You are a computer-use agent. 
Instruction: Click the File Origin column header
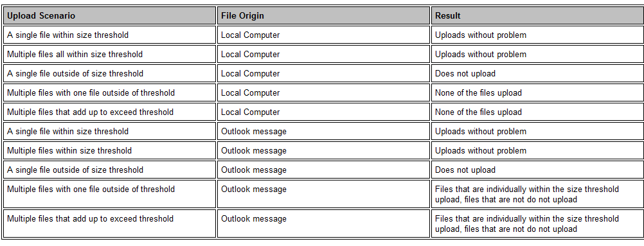point(323,15)
